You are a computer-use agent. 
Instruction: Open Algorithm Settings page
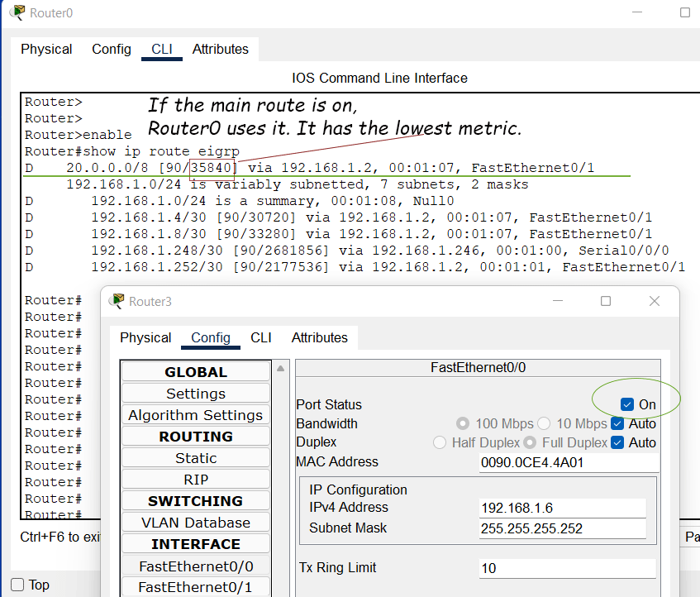[x=196, y=415]
